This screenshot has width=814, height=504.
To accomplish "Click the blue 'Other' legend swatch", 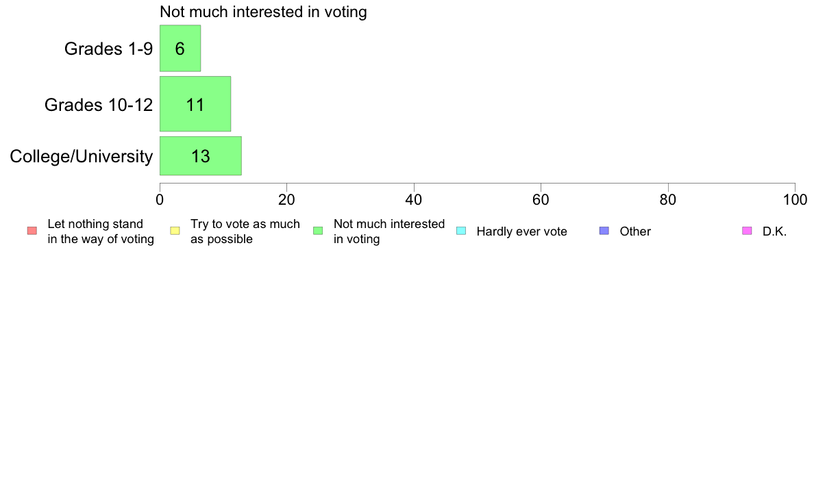I will tap(604, 231).
